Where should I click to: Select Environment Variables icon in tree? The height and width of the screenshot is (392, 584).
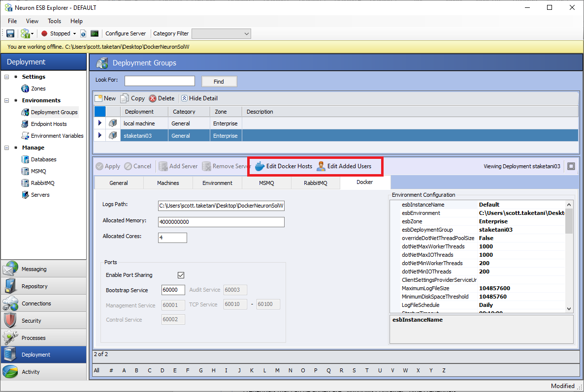coord(25,136)
